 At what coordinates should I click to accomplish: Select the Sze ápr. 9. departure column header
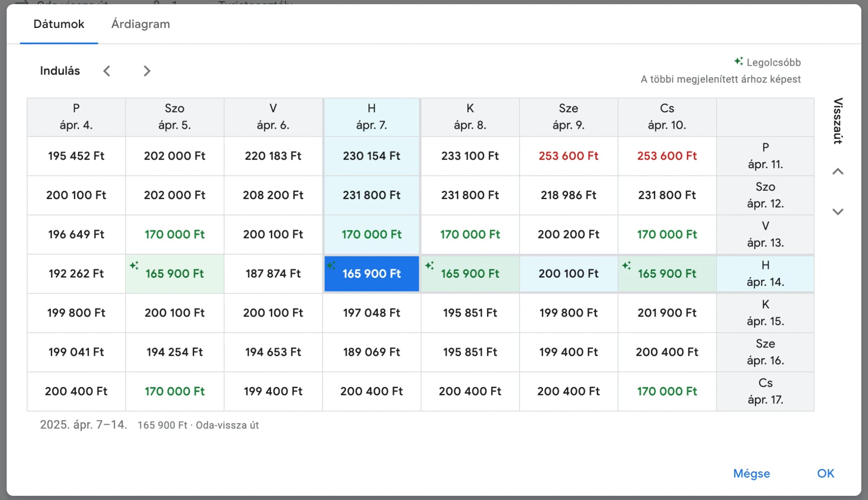coord(568,117)
